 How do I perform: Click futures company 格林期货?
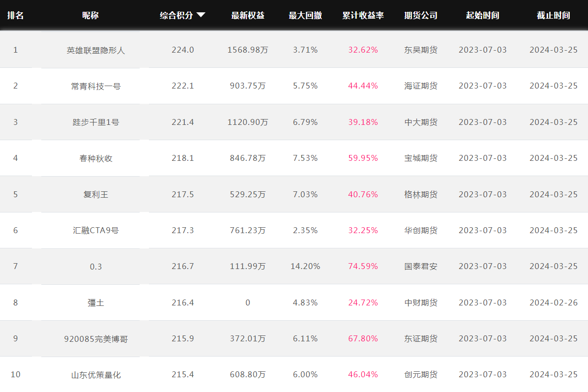pyautogui.click(x=421, y=194)
